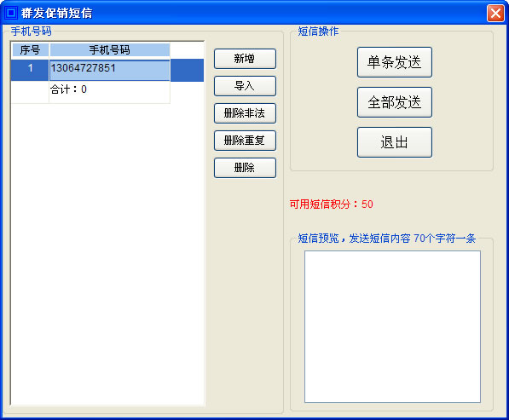Exit using the 退出 button

click(395, 142)
